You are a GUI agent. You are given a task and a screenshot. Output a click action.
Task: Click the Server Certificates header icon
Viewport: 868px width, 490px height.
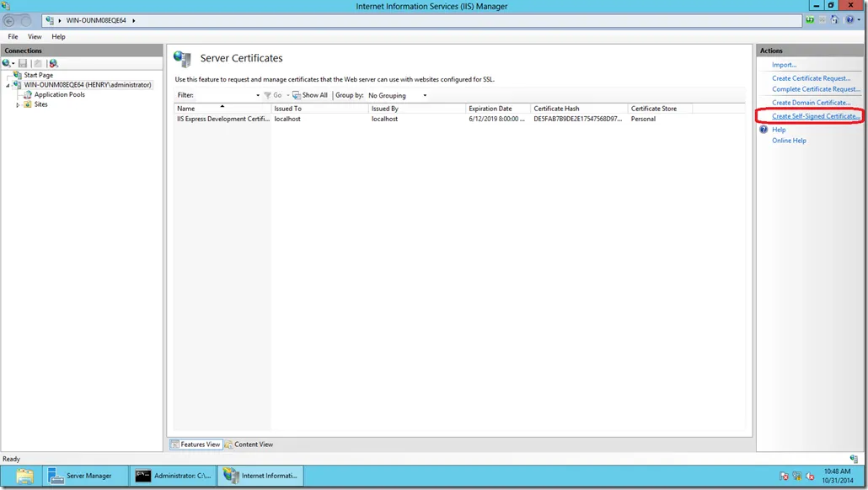(x=182, y=59)
